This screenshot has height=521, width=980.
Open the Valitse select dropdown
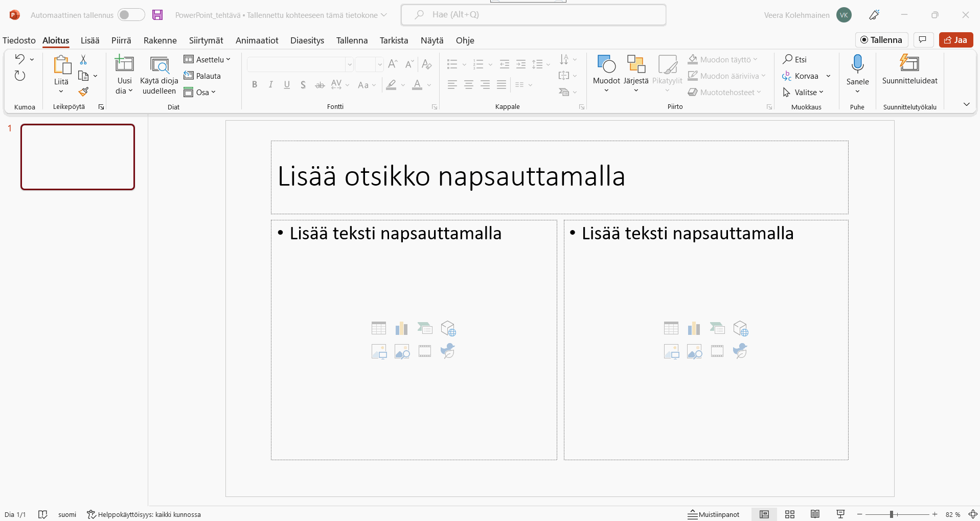pos(803,92)
